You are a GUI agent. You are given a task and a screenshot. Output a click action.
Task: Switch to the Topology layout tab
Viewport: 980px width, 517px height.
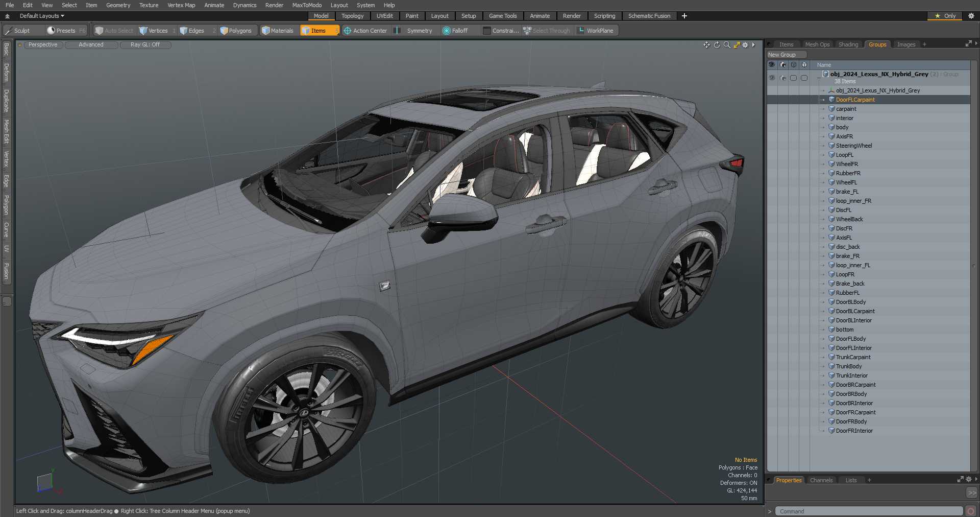point(353,16)
